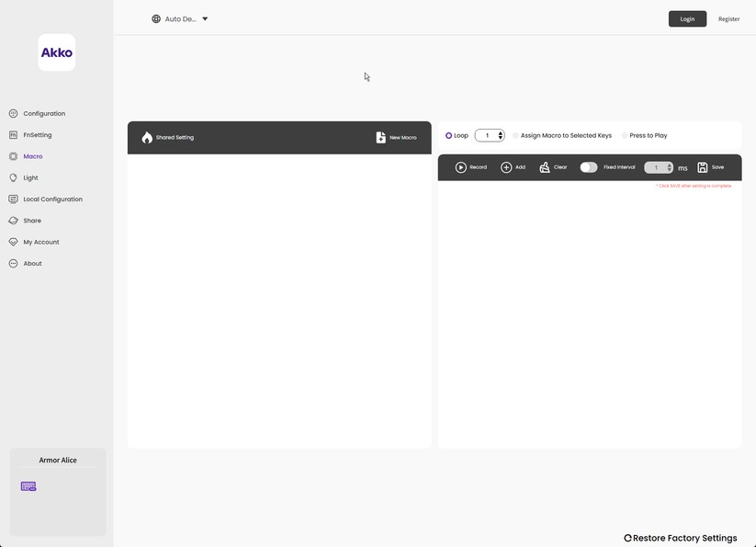The height and width of the screenshot is (547, 756).
Task: Open the Share planet icon
Action: click(13, 221)
